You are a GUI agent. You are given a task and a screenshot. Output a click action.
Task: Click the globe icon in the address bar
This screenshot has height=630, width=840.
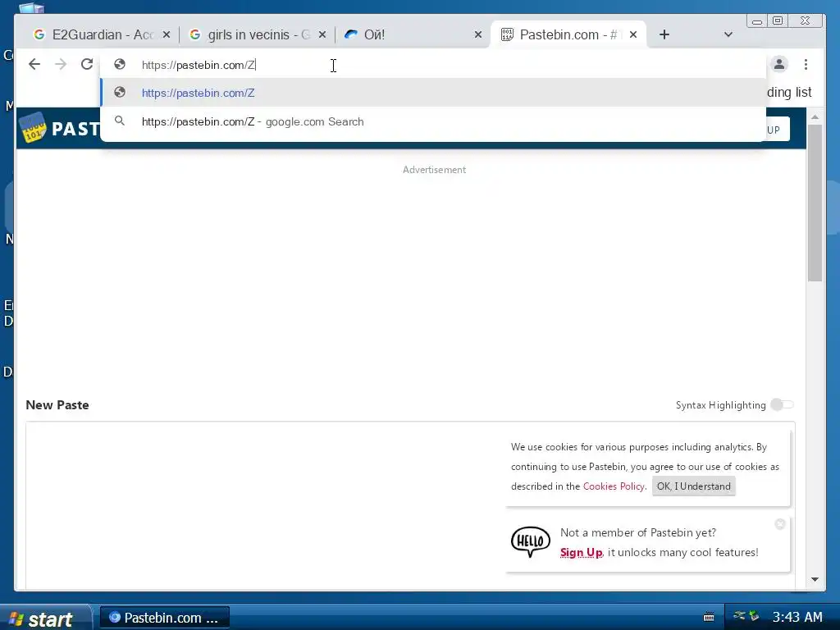(x=120, y=64)
